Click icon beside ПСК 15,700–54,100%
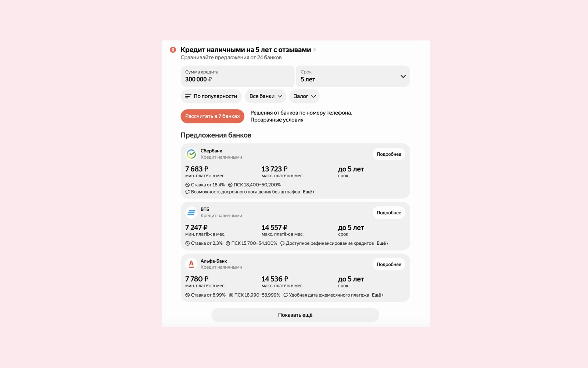The width and height of the screenshot is (588, 368). 228,243
